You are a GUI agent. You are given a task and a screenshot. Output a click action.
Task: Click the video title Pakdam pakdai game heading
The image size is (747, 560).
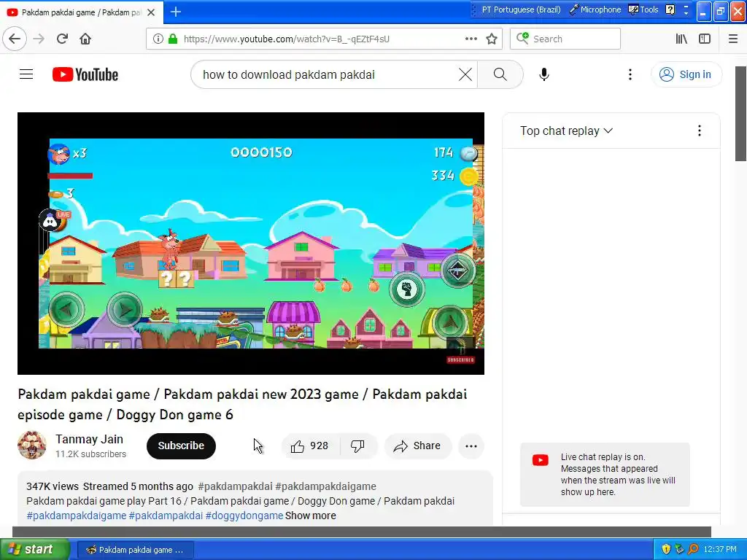[242, 404]
